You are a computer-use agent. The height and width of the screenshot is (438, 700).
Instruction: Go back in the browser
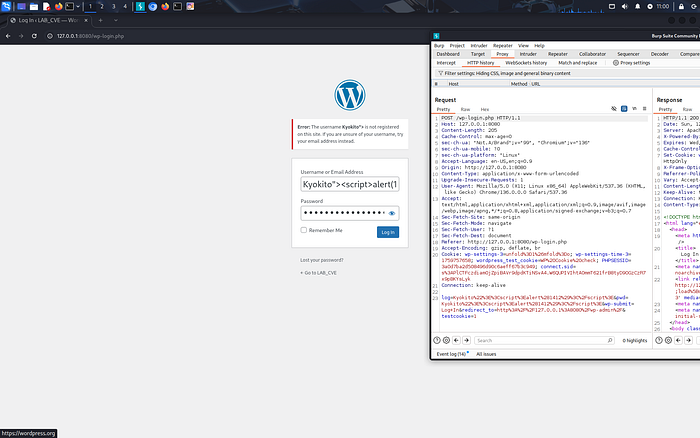(x=8, y=36)
